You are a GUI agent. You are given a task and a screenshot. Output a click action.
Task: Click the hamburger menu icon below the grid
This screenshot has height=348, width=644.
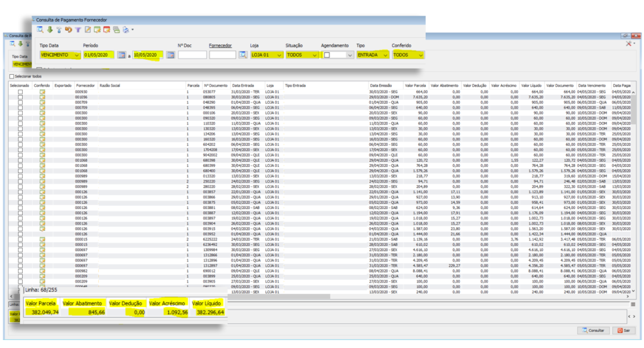click(633, 305)
